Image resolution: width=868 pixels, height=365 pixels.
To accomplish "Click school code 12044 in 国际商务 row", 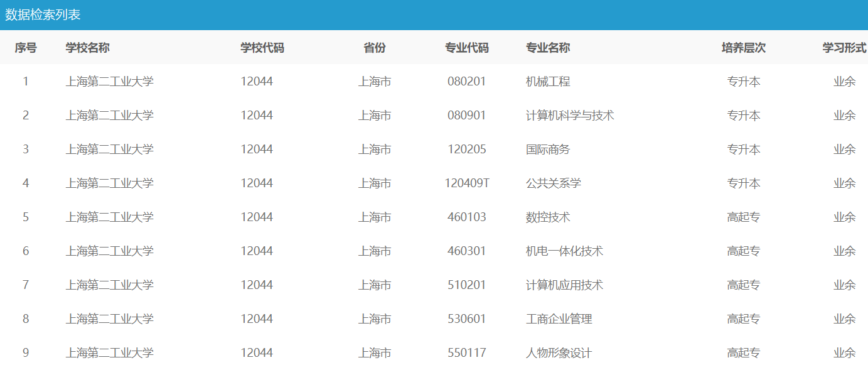I will 257,149.
